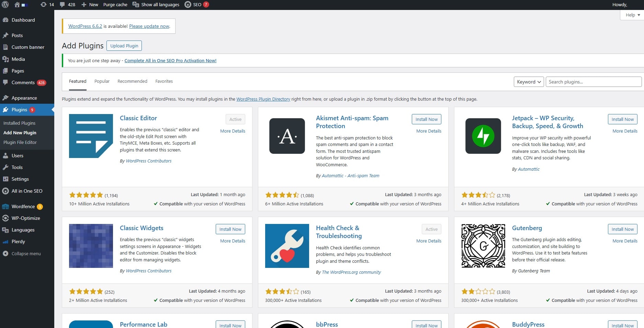The width and height of the screenshot is (644, 328).
Task: Open More Details for Health Check
Action: click(429, 241)
